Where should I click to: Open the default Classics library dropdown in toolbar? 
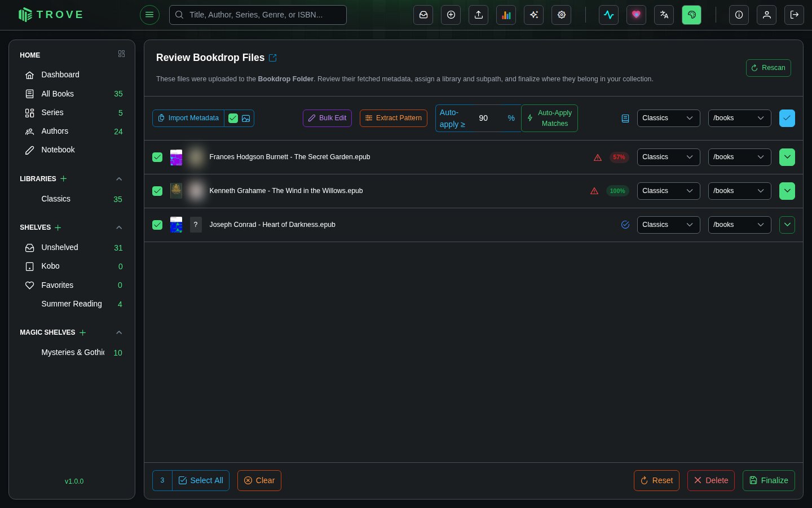(x=668, y=118)
